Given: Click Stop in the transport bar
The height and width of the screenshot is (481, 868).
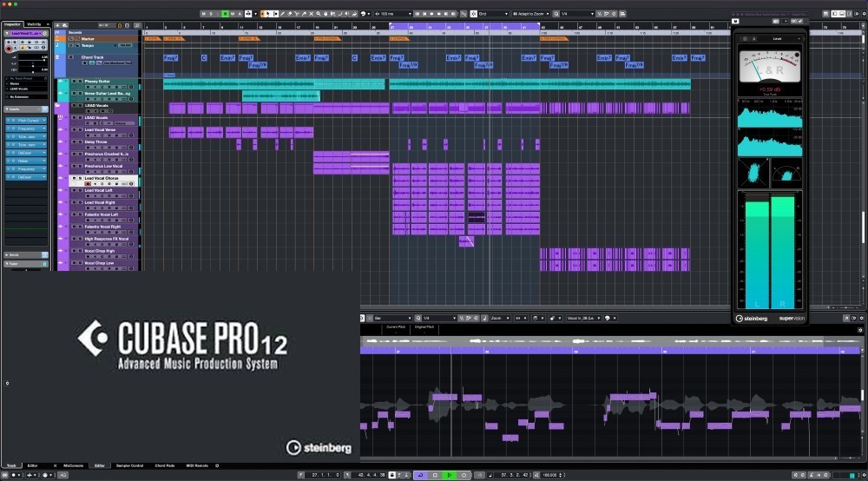Looking at the screenshot, I should point(435,475).
